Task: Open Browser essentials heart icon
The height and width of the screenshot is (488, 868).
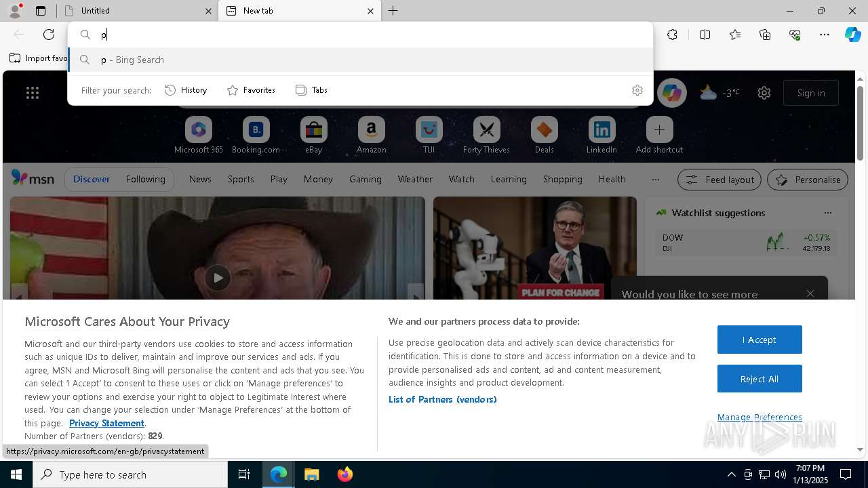Action: 795,35
